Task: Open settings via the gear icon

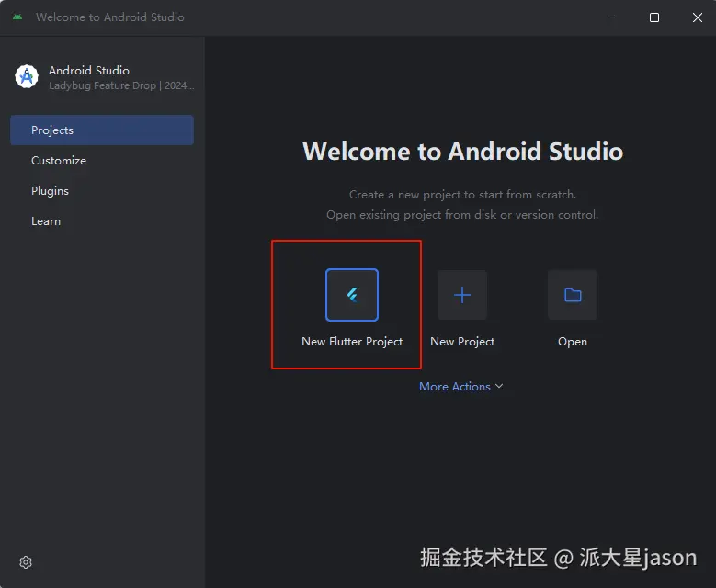Action: [26, 562]
